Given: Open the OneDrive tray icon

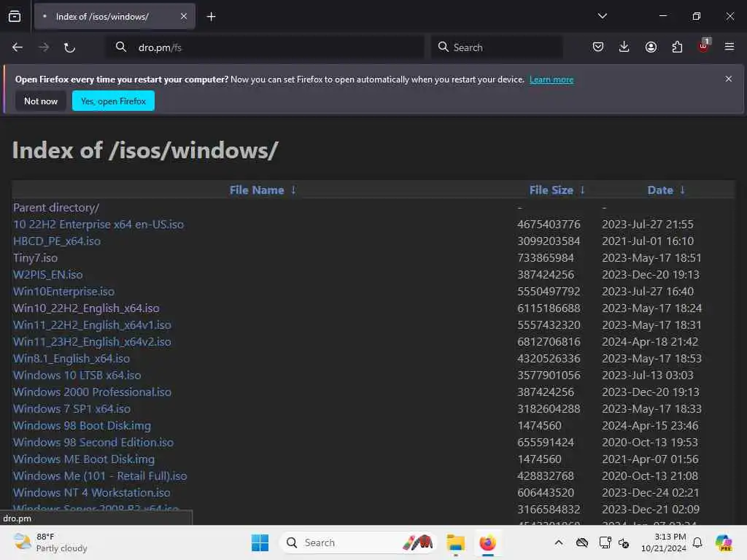Looking at the screenshot, I should (581, 542).
